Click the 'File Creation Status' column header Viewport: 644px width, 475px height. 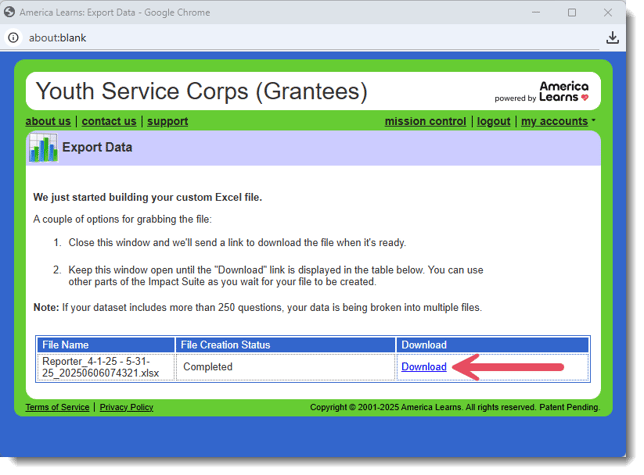[x=229, y=345]
